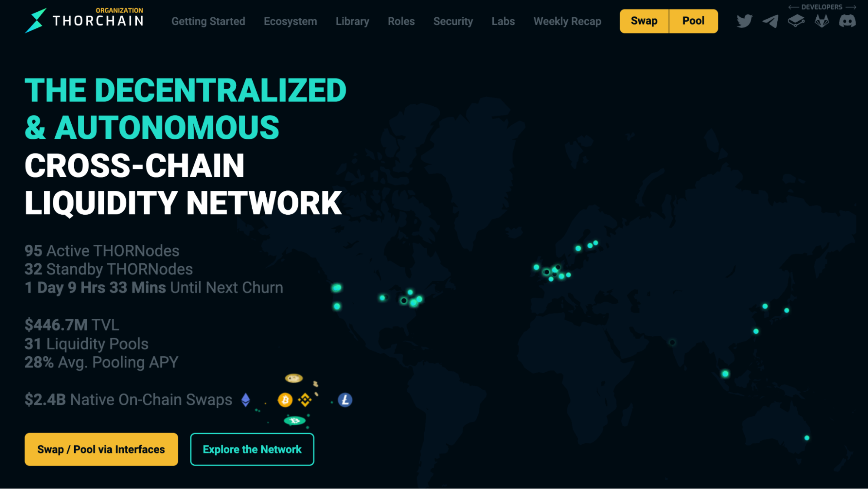
Task: Open the Twitter icon link
Action: [x=744, y=21]
